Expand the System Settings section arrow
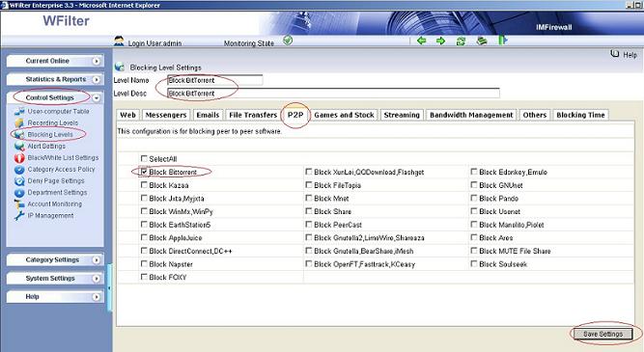Screen dimensions: 644x352 (97, 279)
